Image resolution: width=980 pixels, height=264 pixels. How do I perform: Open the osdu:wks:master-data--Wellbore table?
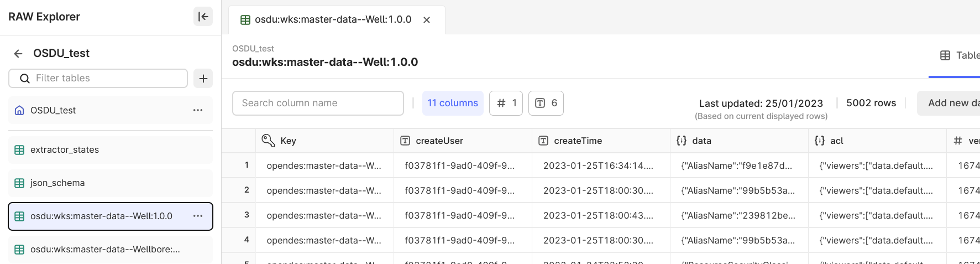[x=111, y=250]
